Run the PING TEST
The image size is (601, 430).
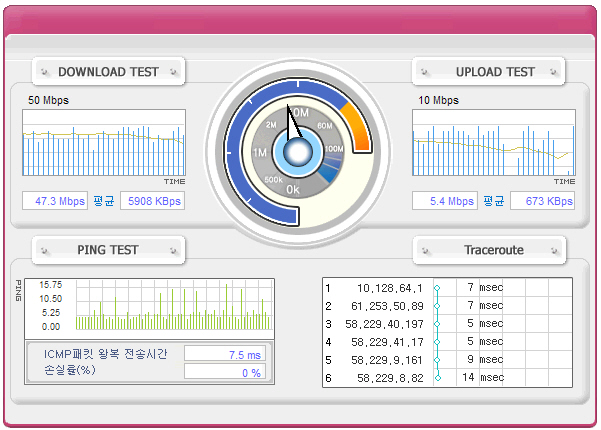(x=108, y=249)
